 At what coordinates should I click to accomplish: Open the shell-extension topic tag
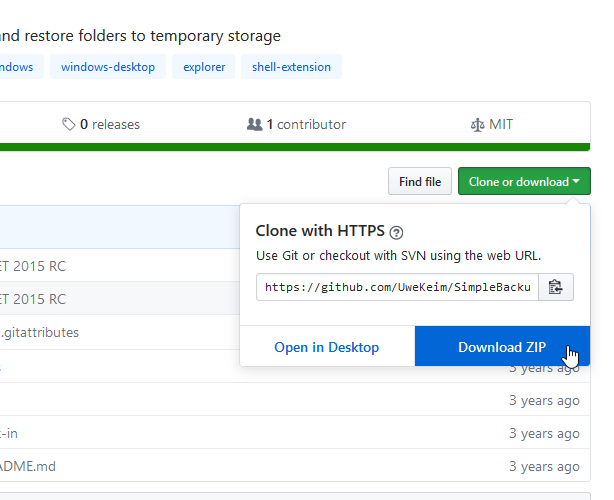[x=291, y=67]
